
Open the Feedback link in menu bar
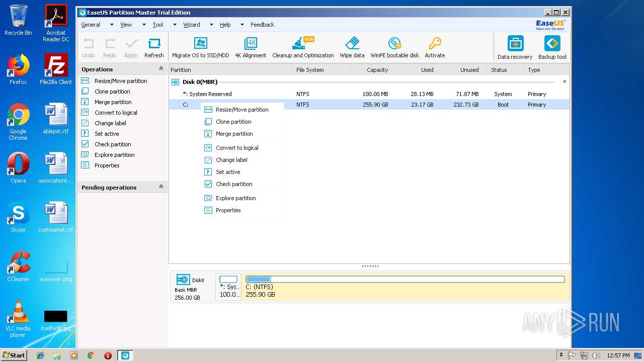coord(262,25)
